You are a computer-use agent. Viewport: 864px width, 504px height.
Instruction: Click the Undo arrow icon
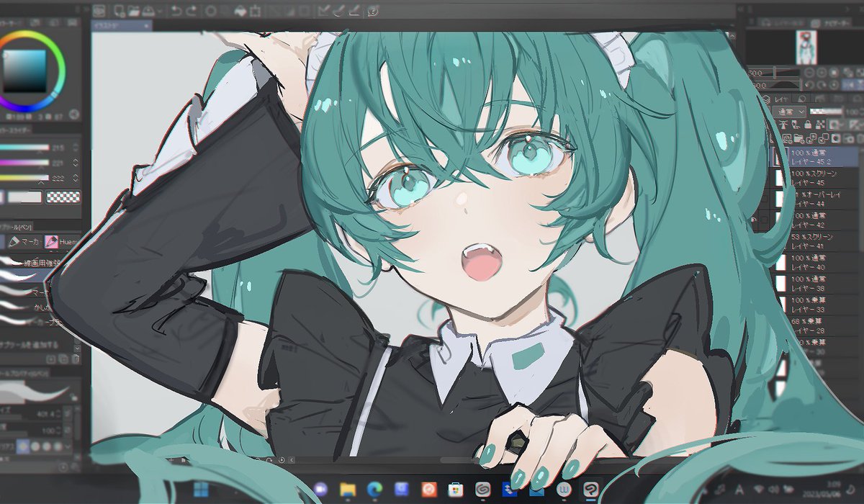(x=176, y=11)
